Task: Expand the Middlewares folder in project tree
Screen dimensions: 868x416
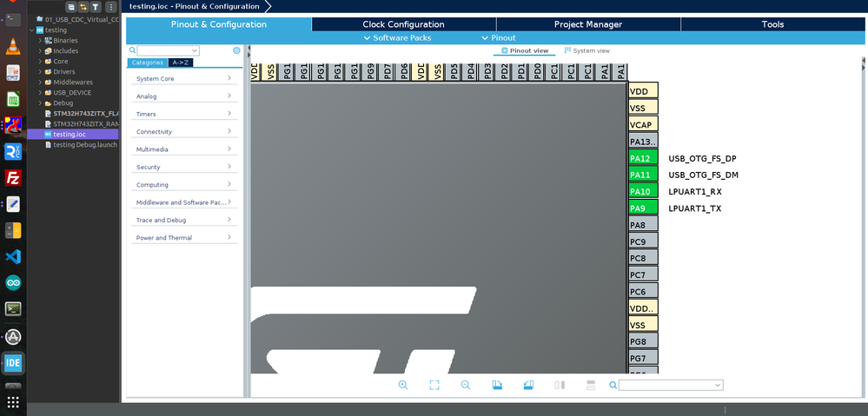Action: pyautogui.click(x=40, y=82)
